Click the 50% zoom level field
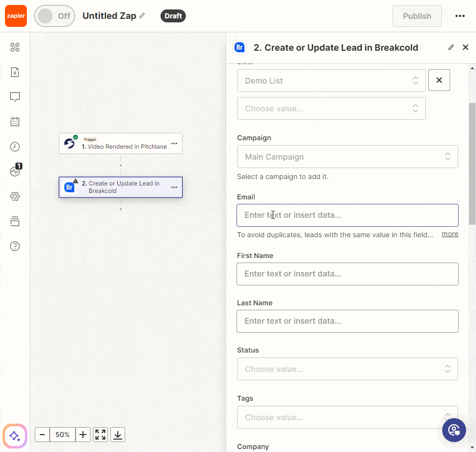 (x=63, y=435)
